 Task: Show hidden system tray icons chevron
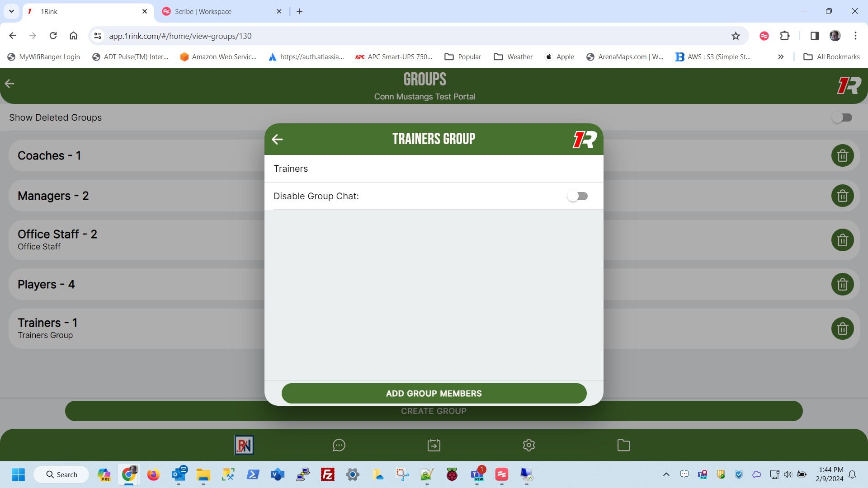pos(666,474)
